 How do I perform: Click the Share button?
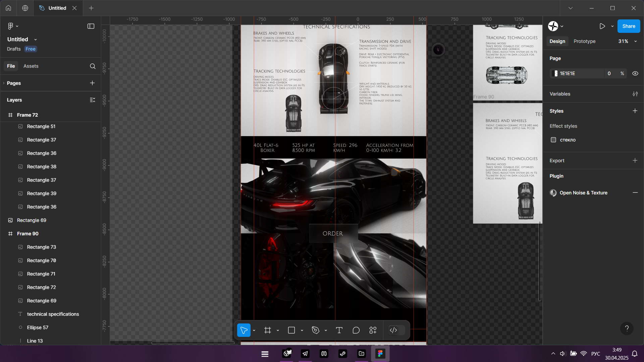[x=629, y=26]
